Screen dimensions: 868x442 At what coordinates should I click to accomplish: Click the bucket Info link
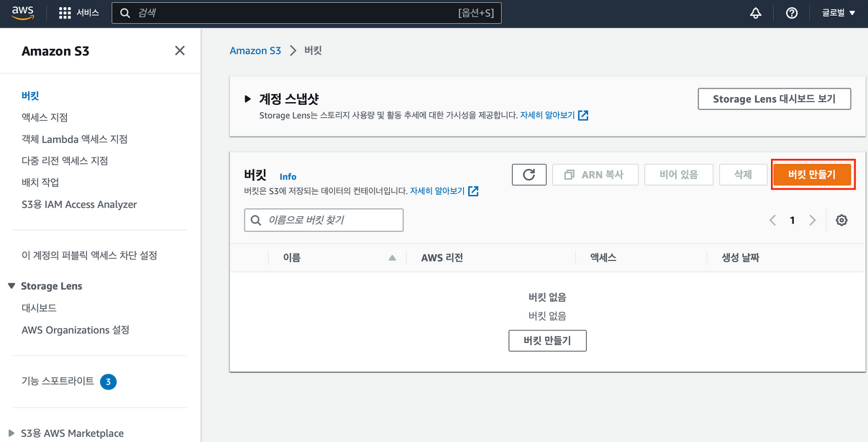click(288, 177)
